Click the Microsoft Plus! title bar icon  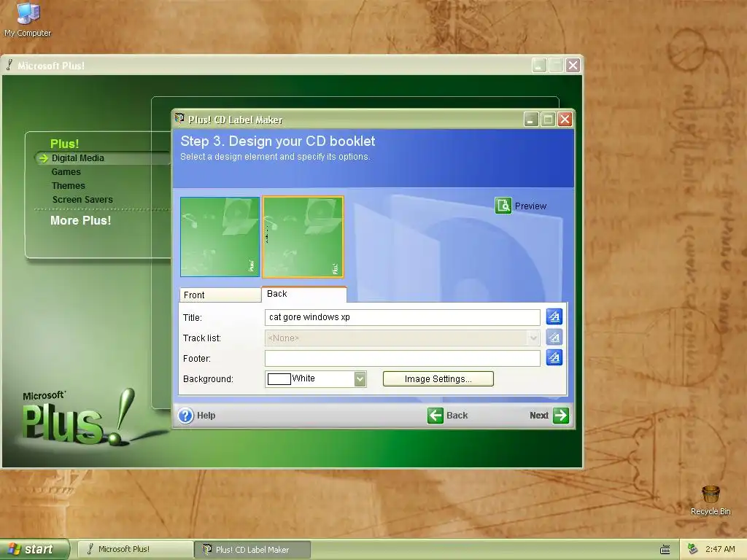tap(9, 65)
